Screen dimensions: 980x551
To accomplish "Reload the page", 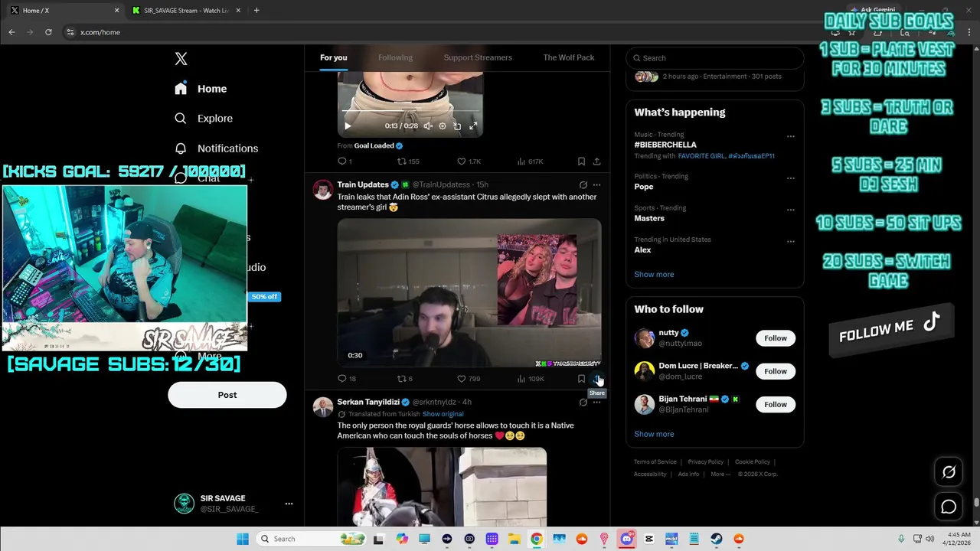I will pyautogui.click(x=48, y=32).
